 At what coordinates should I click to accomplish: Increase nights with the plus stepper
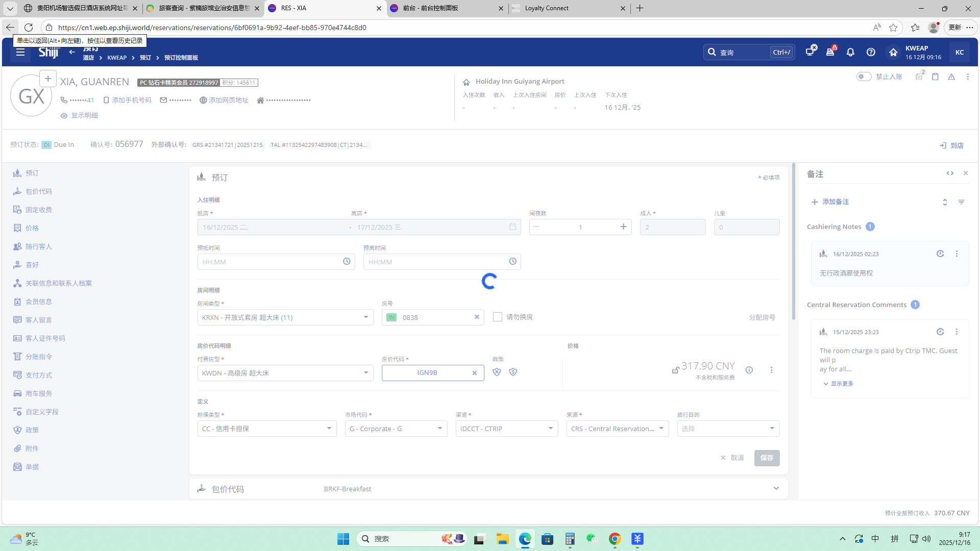623,227
